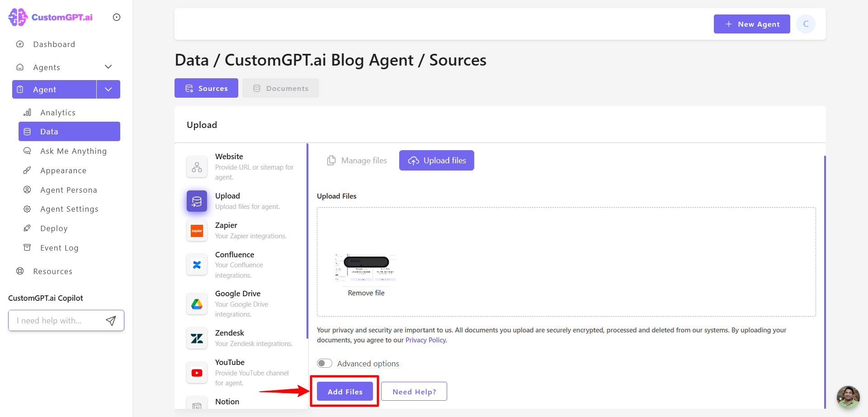Screen dimensions: 868x417
Task: Click the CustomGPT.ai brain logo
Action: [18, 17]
